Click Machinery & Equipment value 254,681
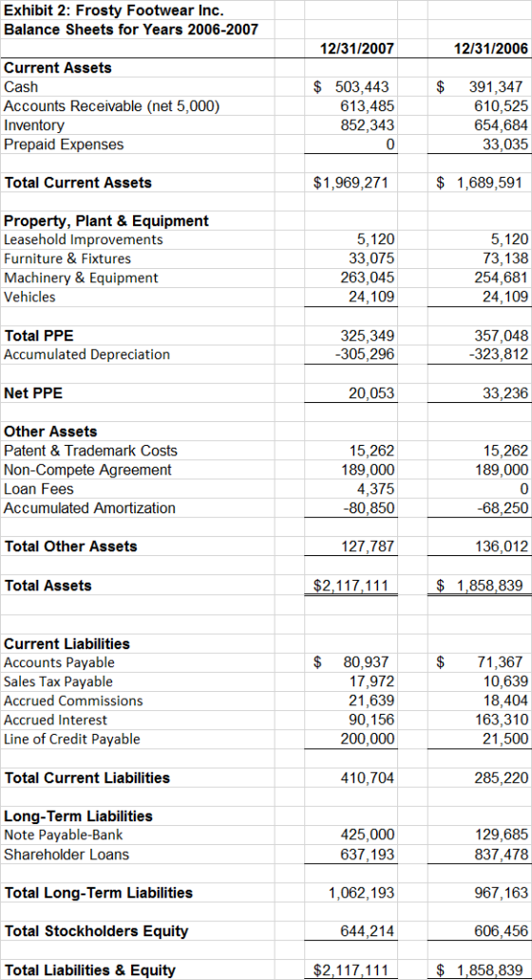Screen dimensions: 532x980 coord(502,279)
